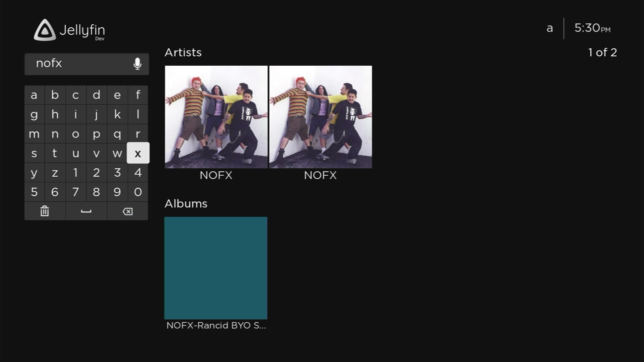Click the microphone voice search icon
Image resolution: width=644 pixels, height=362 pixels.
click(137, 64)
